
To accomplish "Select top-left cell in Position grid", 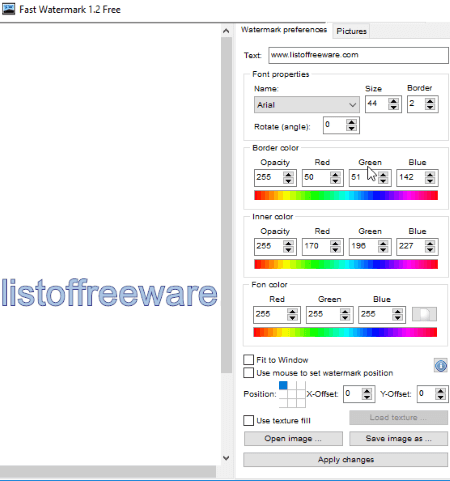I will coord(283,385).
